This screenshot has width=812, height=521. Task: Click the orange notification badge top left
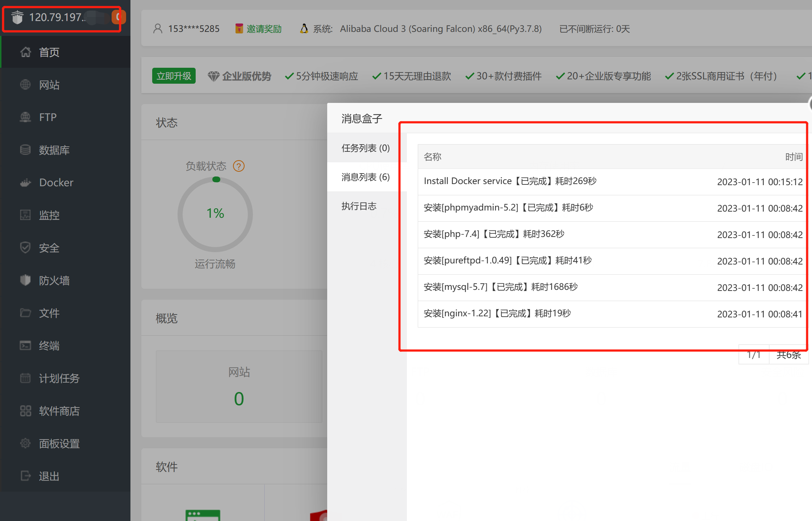(118, 17)
